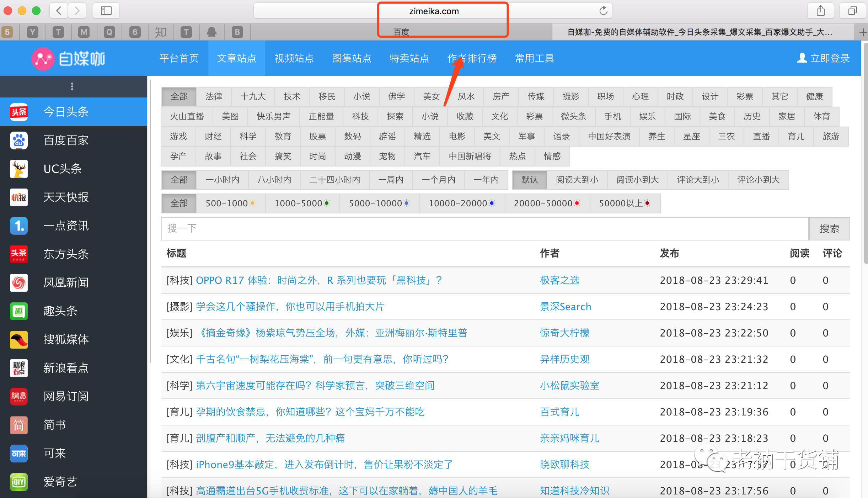Open the bell pinned tab
This screenshot has width=868, height=498.
pos(212,32)
